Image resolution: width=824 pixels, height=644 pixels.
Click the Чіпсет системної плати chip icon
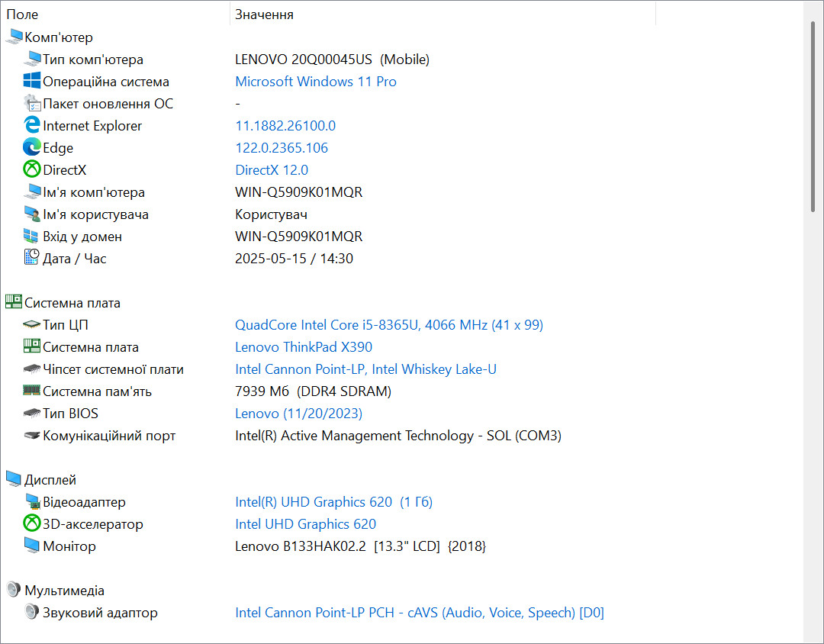pos(32,369)
